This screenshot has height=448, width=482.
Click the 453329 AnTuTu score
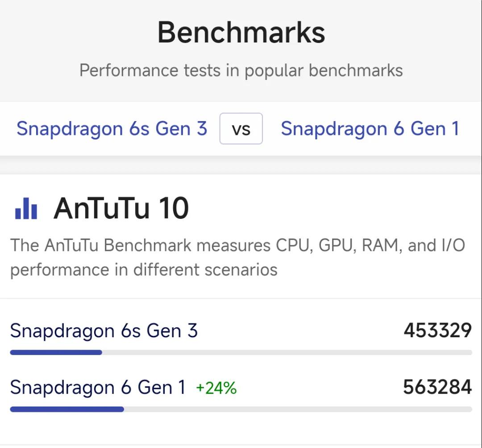(x=437, y=331)
